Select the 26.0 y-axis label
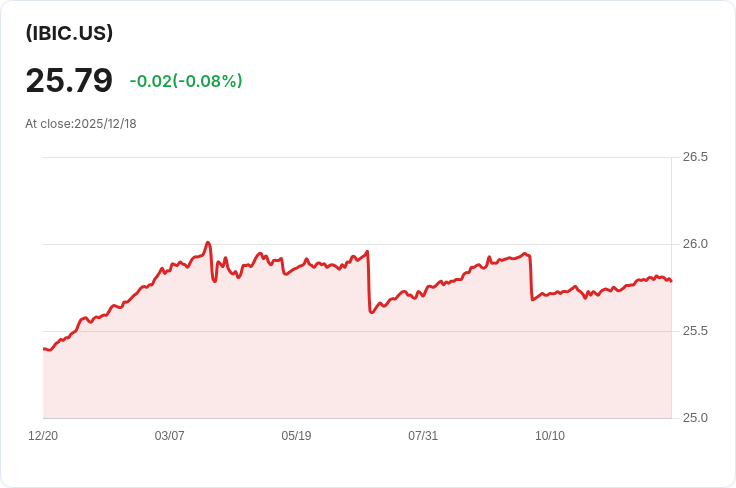736x488 pixels. [695, 244]
